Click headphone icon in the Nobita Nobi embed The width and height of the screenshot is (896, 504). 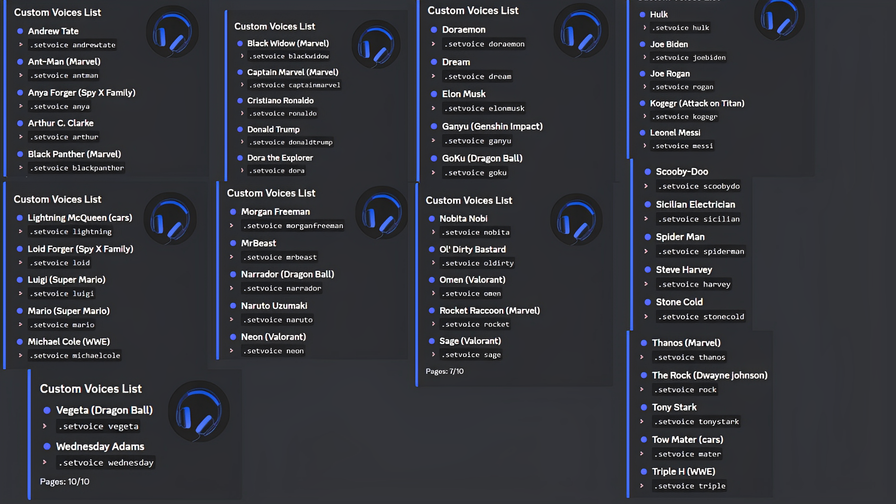coord(576,219)
